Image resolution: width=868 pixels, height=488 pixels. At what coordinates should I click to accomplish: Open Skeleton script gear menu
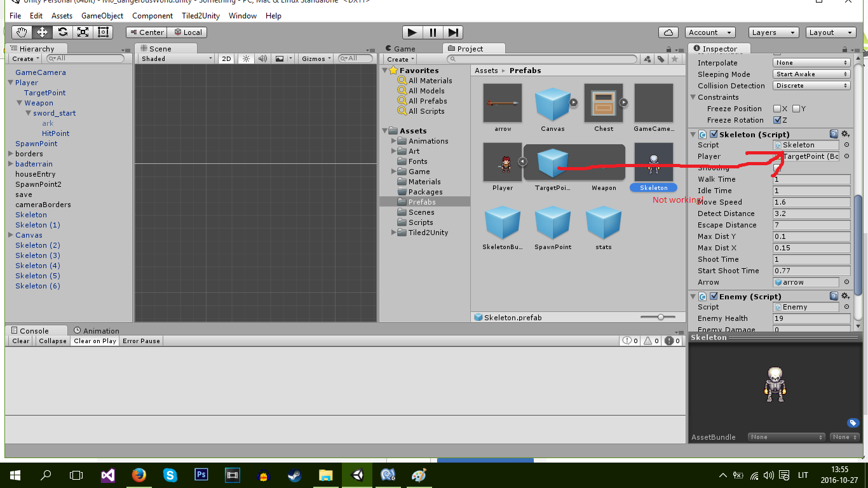click(845, 134)
